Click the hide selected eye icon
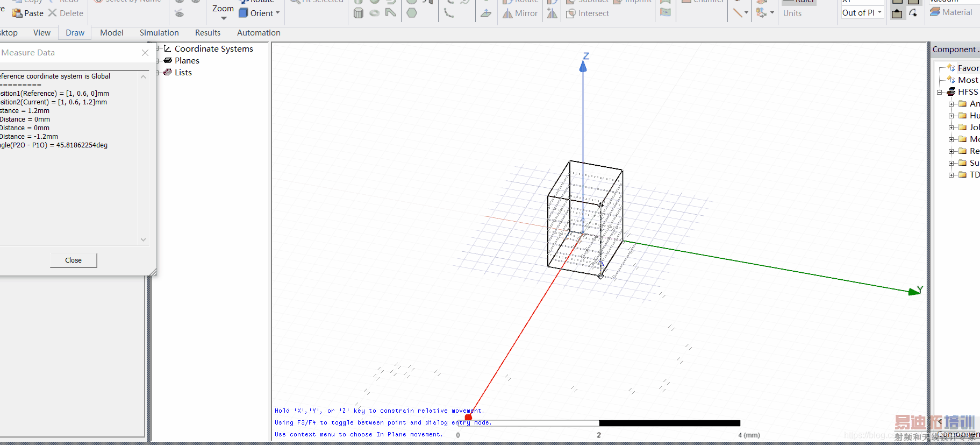The height and width of the screenshot is (445, 980). (180, 13)
